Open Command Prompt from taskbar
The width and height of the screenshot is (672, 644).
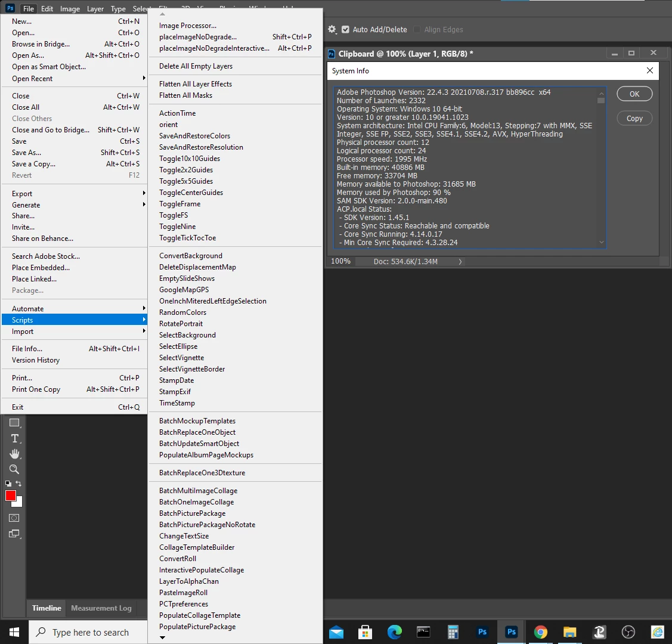click(423, 632)
